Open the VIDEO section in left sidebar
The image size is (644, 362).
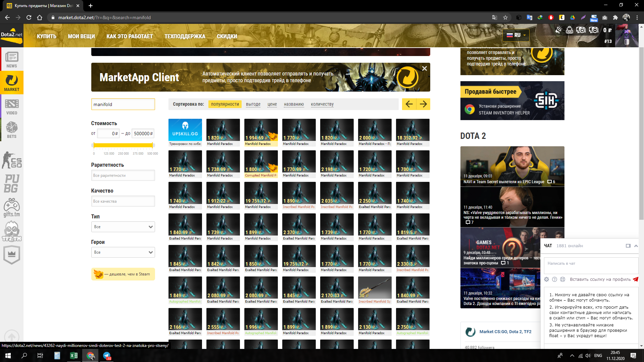point(11,106)
